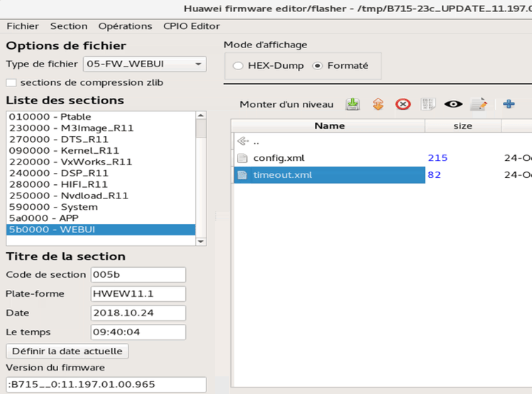Select section 280000 - HIFI_R11

point(101,184)
